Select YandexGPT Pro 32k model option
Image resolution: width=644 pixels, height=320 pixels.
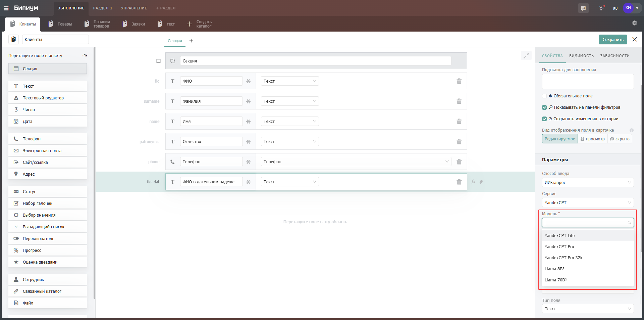563,258
